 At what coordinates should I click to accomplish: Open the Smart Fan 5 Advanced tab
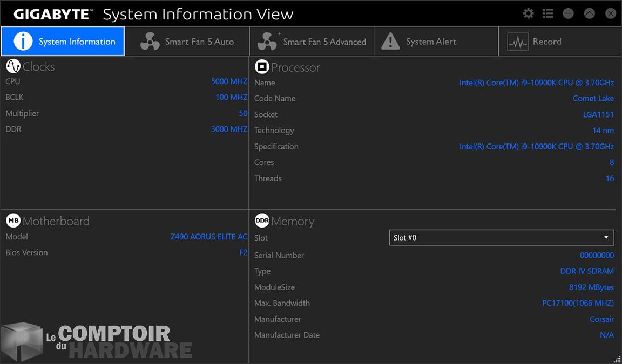coord(312,41)
